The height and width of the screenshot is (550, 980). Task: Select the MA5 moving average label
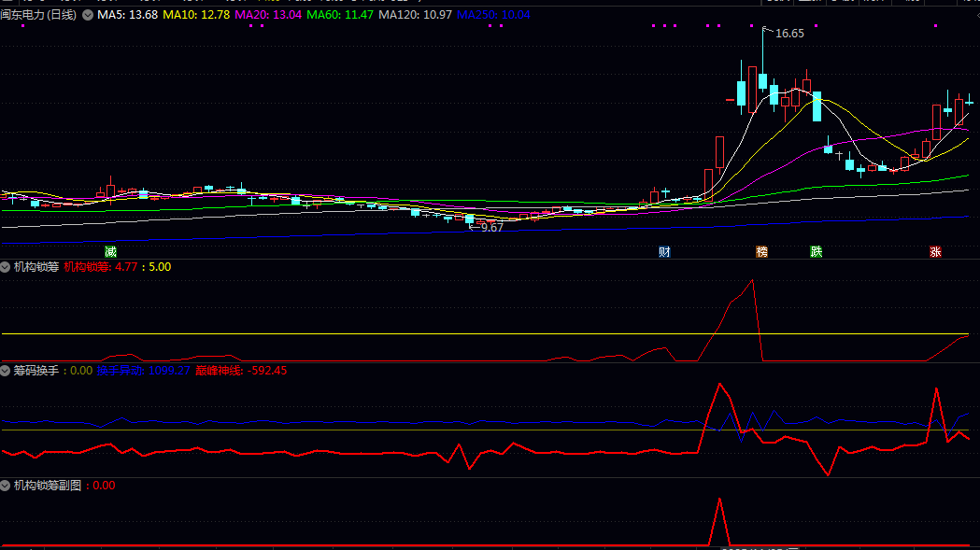pos(127,15)
